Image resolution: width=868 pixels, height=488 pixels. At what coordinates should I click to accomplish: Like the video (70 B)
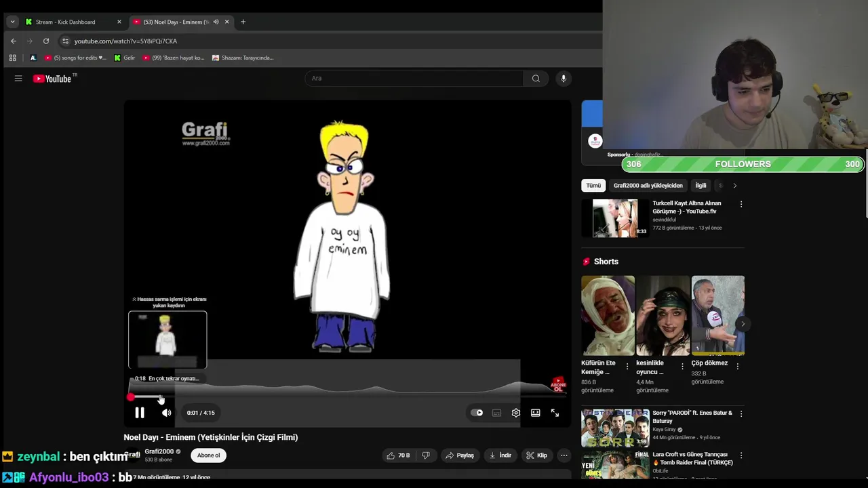tap(398, 455)
